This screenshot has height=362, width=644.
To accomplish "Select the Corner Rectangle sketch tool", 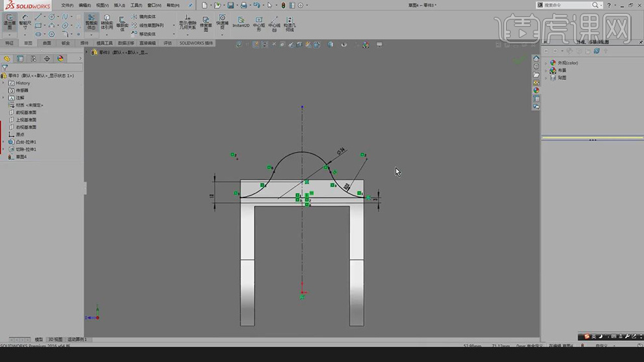I will tap(38, 25).
